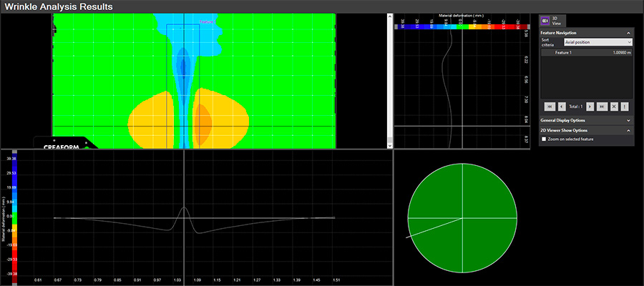Collapse the Feature Navigation section

click(x=628, y=33)
